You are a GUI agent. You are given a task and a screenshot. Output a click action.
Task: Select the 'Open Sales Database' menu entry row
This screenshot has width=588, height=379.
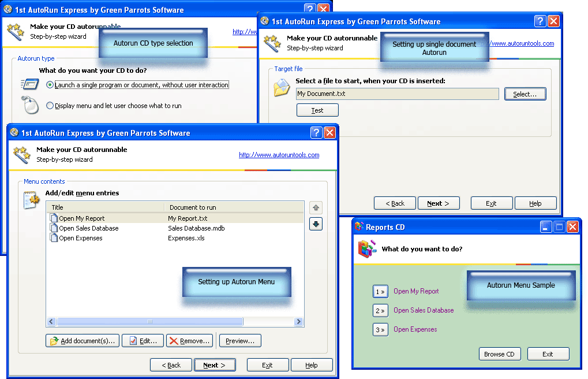coord(176,228)
